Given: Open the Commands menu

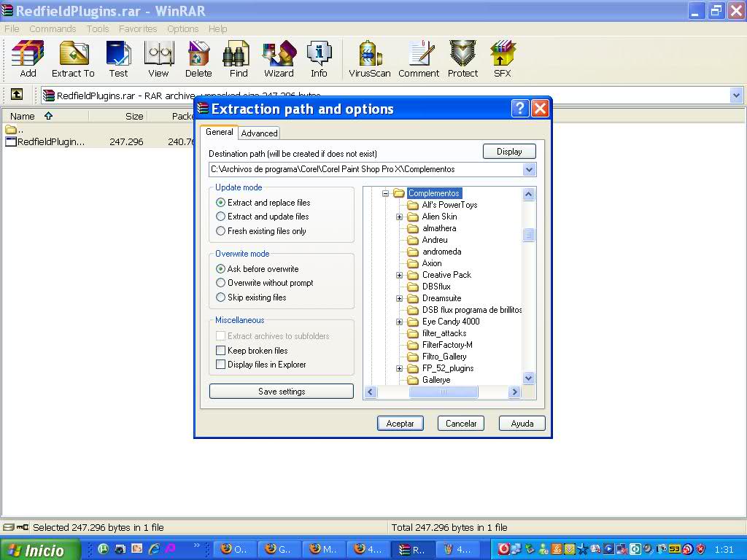Looking at the screenshot, I should point(53,29).
